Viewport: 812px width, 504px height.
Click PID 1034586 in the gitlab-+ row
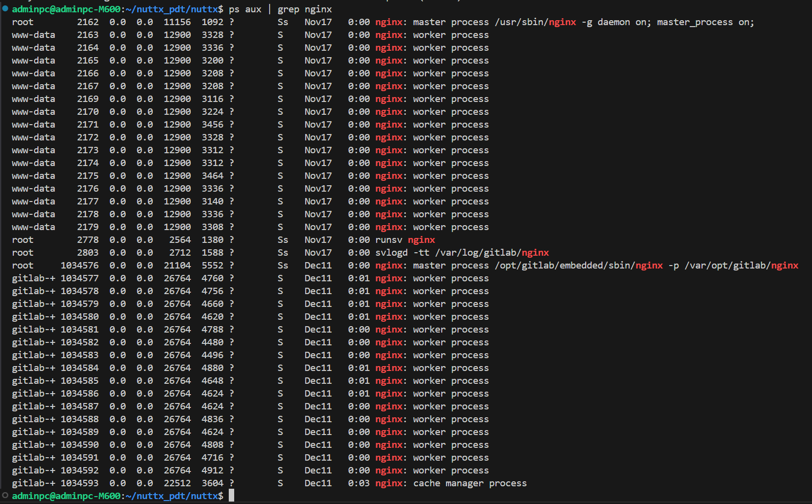[79, 394]
